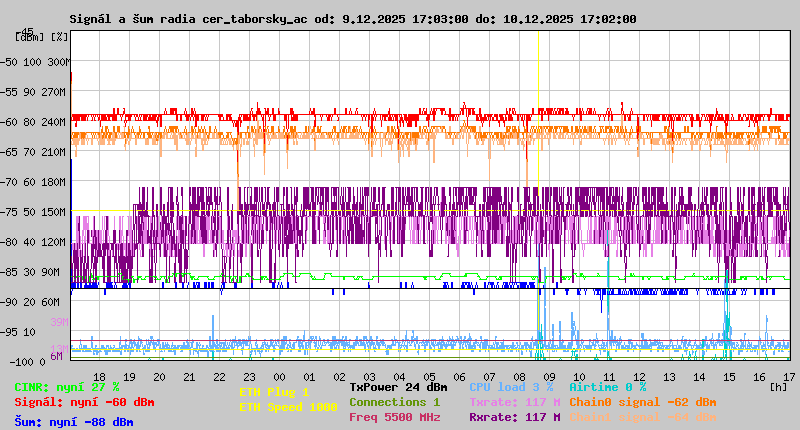Image resolution: width=800 pixels, height=430 pixels.
Task: Click the red Signál legend entry
Action: [x=84, y=402]
